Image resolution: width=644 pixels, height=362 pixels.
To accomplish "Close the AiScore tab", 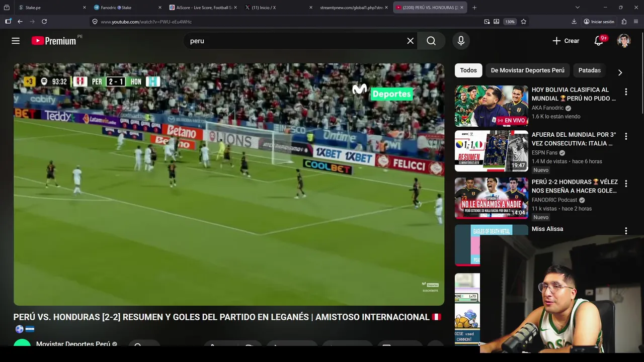I will tap(235, 8).
